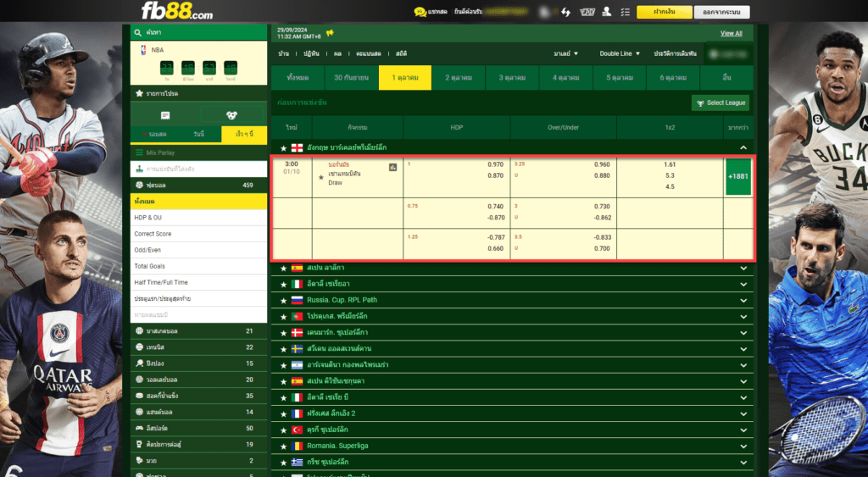The width and height of the screenshot is (868, 477).
Task: Select the 30 September date tab
Action: (352, 77)
